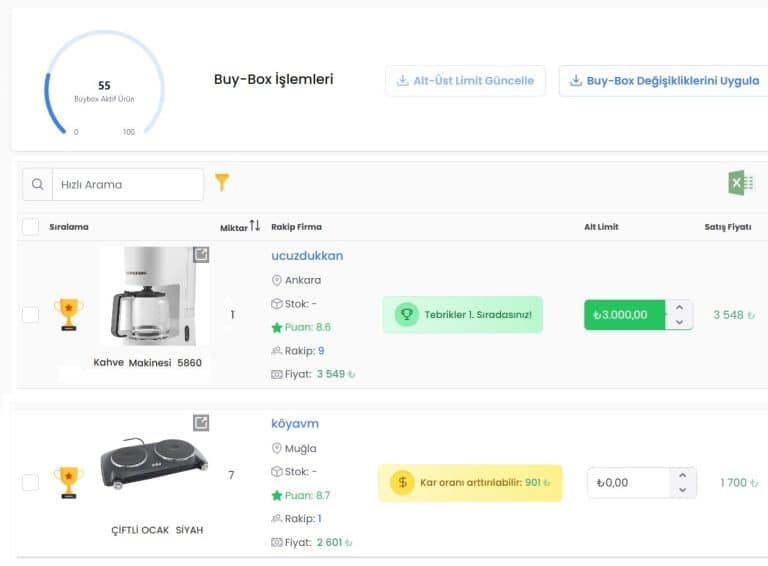Sort by the Sıralama column header
Image resolution: width=768 pixels, height=566 pixels.
click(x=69, y=227)
